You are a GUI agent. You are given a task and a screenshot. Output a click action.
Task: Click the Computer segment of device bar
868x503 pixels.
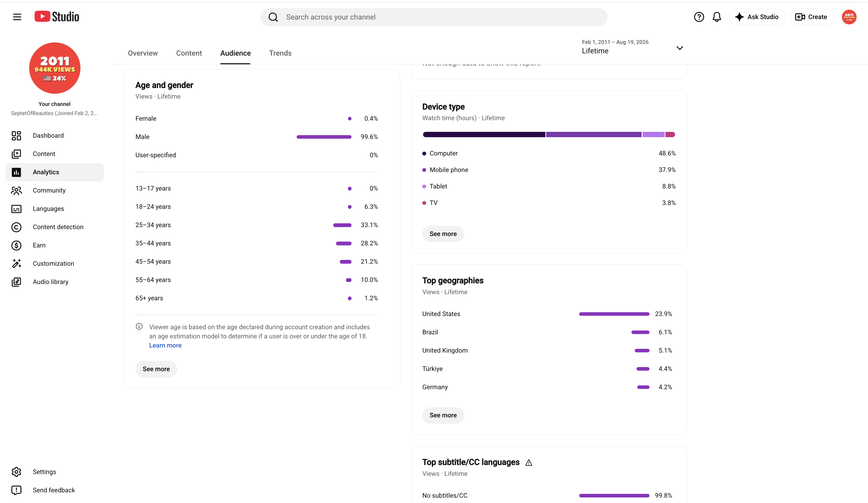(x=483, y=134)
